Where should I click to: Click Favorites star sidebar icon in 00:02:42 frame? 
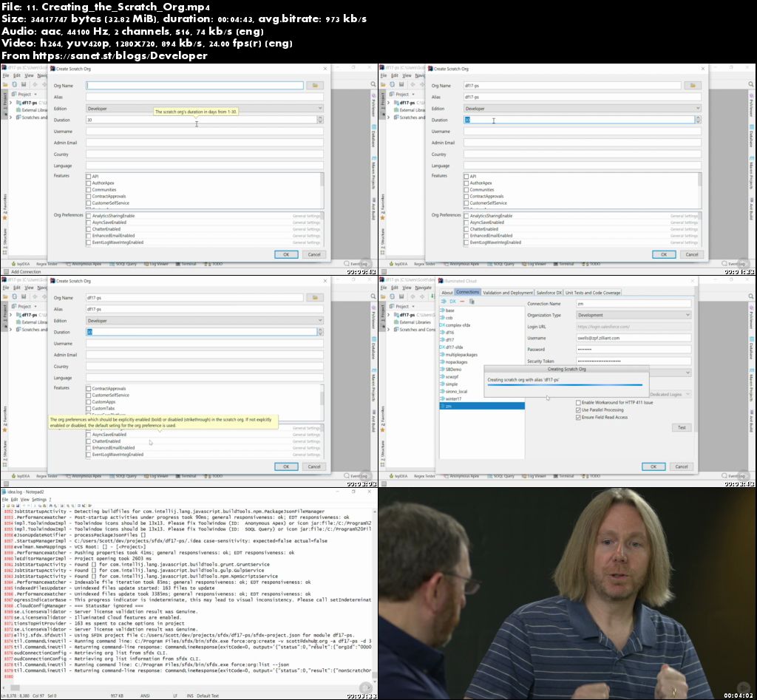click(383, 429)
